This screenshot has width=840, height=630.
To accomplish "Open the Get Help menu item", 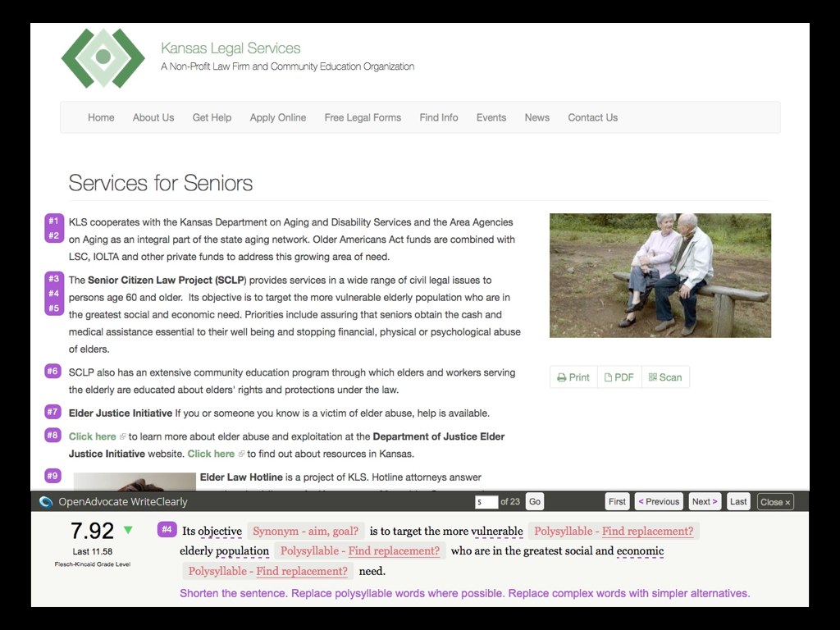I will tap(212, 117).
